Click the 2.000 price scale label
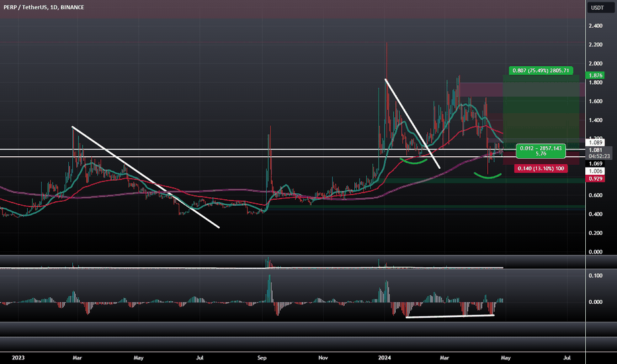 tap(595, 64)
